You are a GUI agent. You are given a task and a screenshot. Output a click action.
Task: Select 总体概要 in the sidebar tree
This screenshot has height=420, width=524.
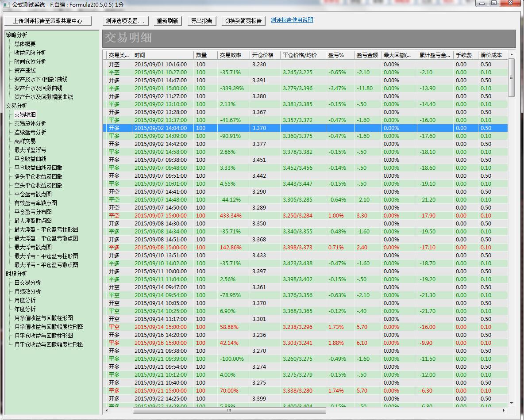tap(25, 44)
